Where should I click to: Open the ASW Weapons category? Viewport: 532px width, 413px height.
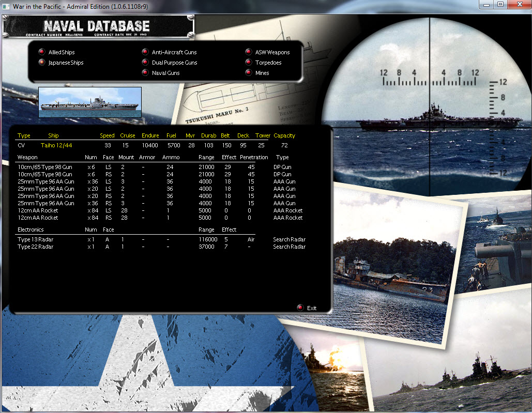(272, 52)
